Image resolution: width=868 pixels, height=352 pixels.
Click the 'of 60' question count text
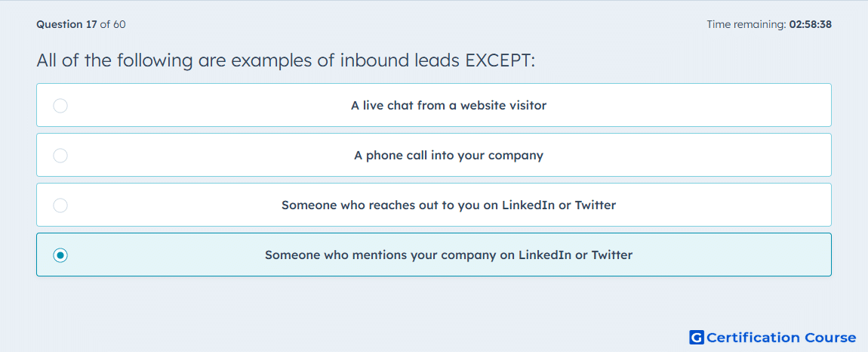[x=113, y=24]
